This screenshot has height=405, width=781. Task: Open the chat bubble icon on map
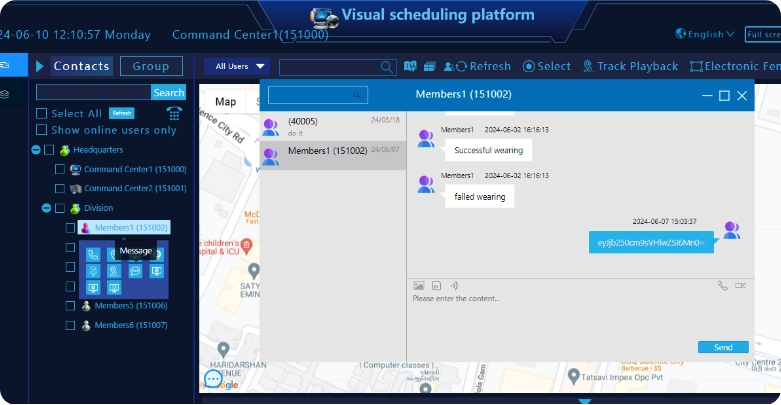(213, 379)
